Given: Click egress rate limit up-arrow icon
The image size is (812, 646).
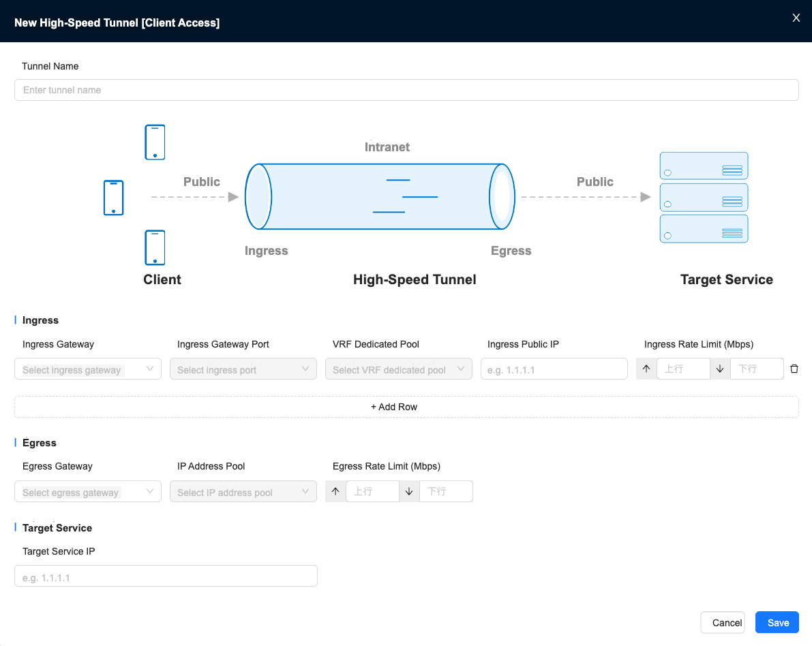Looking at the screenshot, I should pos(335,492).
